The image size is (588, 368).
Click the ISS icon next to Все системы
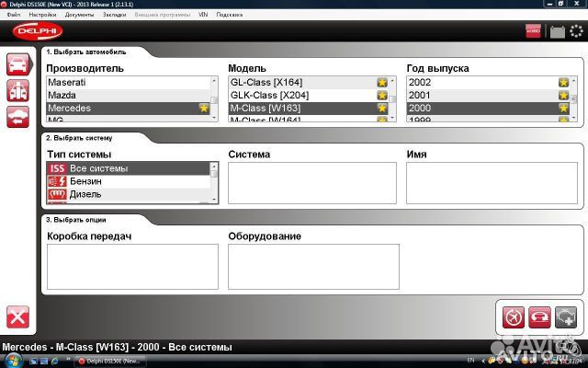pos(57,168)
